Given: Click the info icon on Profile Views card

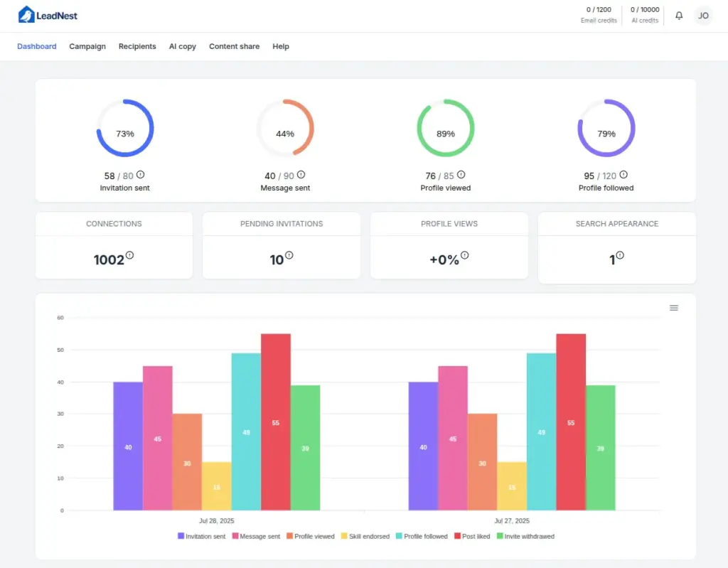Looking at the screenshot, I should [x=465, y=254].
